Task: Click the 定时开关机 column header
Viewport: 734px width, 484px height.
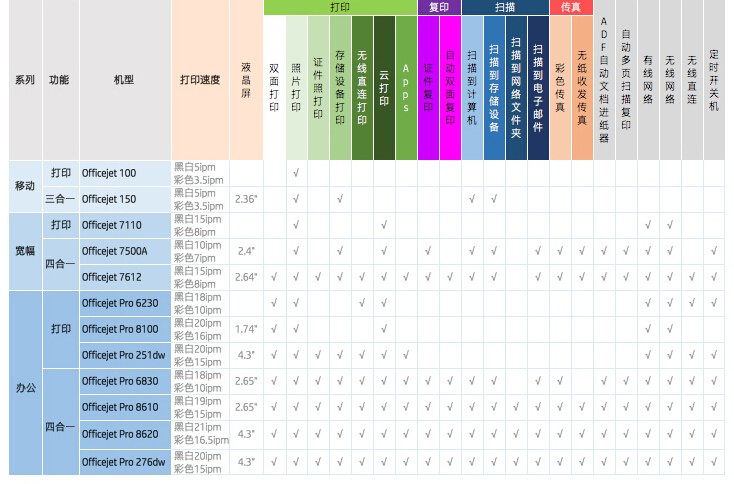Action: click(714, 80)
